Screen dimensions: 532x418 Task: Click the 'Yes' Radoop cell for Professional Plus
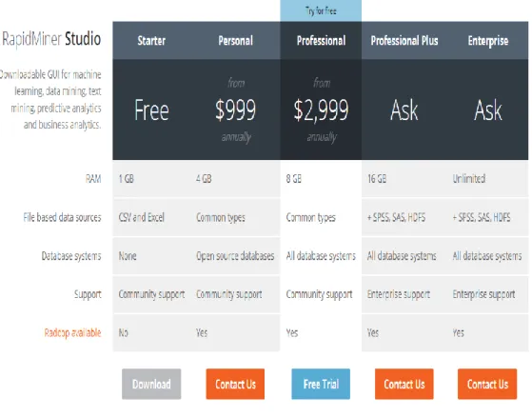tap(373, 332)
